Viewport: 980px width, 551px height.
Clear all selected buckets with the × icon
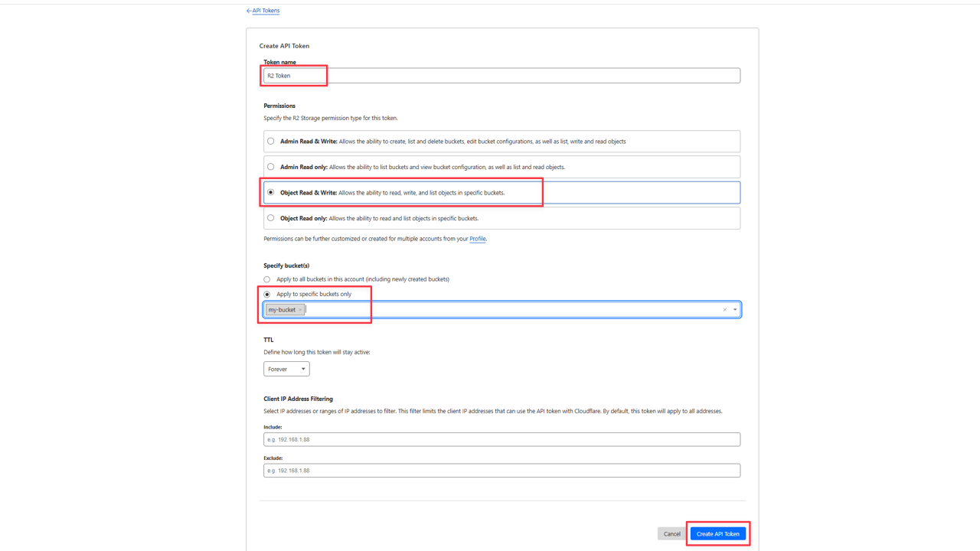coord(724,309)
